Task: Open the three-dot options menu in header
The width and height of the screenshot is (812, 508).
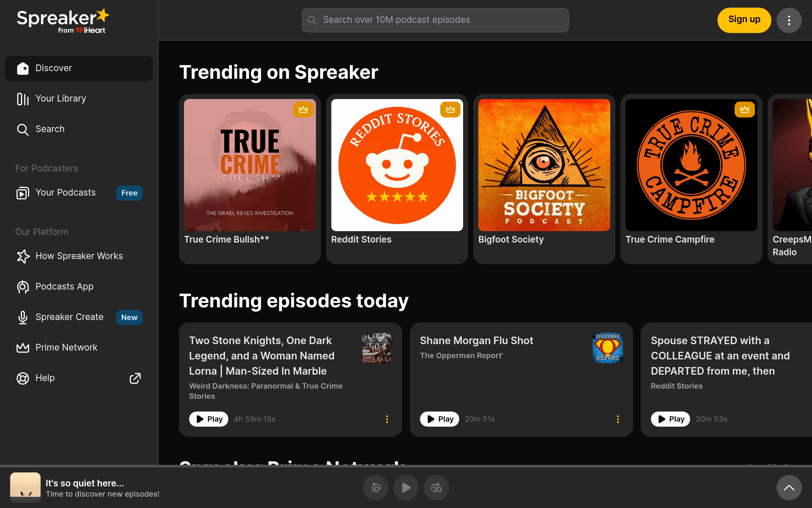Action: tap(789, 20)
